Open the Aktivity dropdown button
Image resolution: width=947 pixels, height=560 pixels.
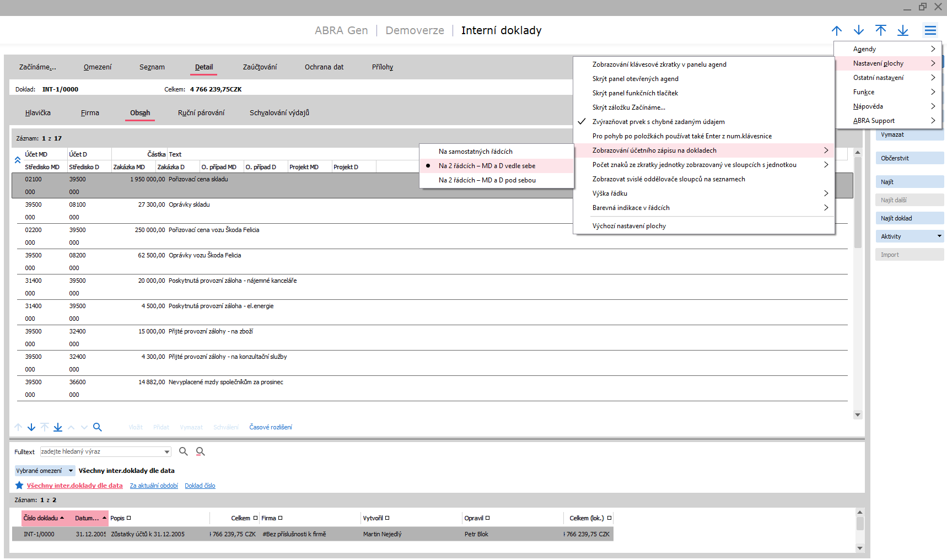pyautogui.click(x=939, y=236)
